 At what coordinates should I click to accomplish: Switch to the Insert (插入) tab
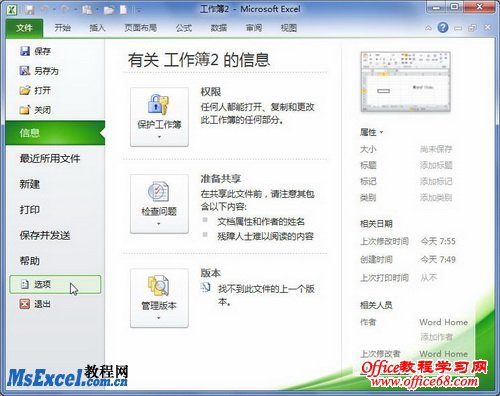(97, 28)
